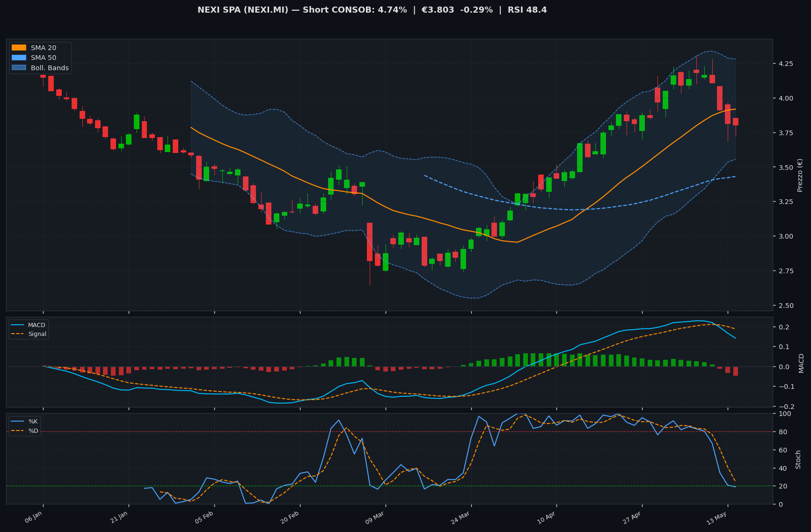Click 'Short CONSOB: 4.74%' in the title

[355, 10]
